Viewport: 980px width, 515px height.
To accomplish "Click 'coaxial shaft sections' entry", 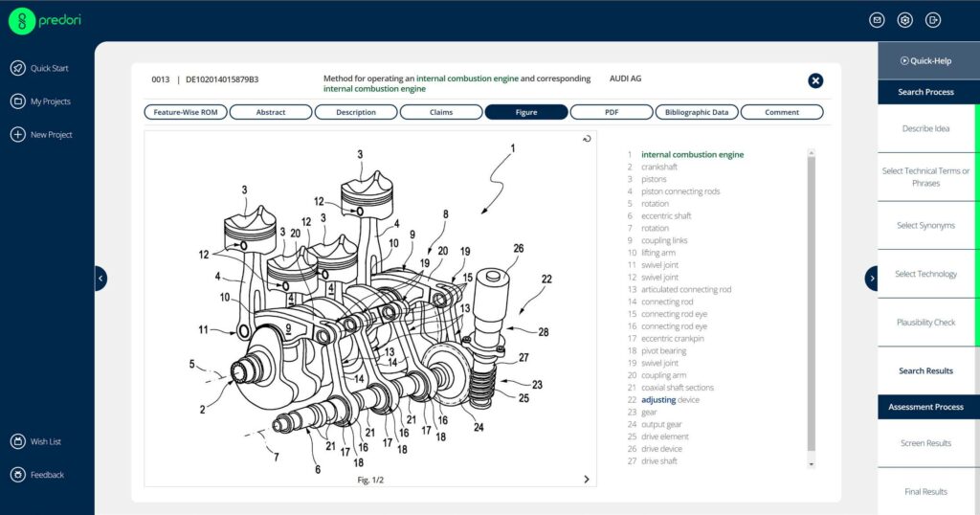I will point(677,388).
